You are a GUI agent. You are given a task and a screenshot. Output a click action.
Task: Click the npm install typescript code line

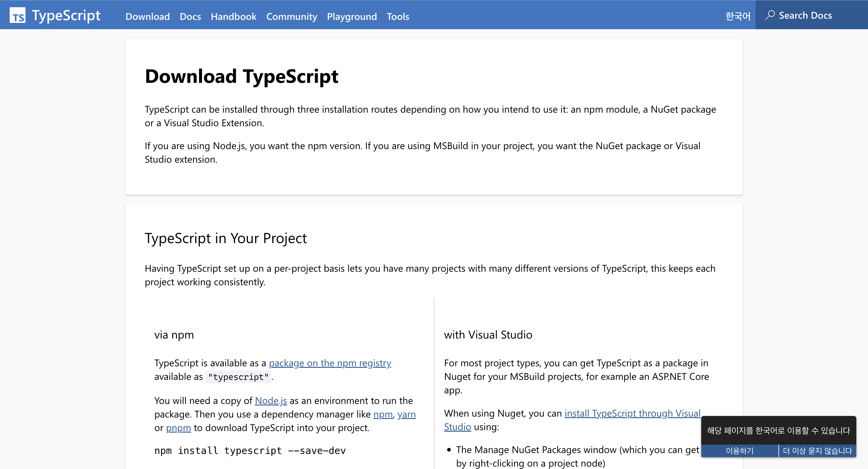(x=250, y=451)
